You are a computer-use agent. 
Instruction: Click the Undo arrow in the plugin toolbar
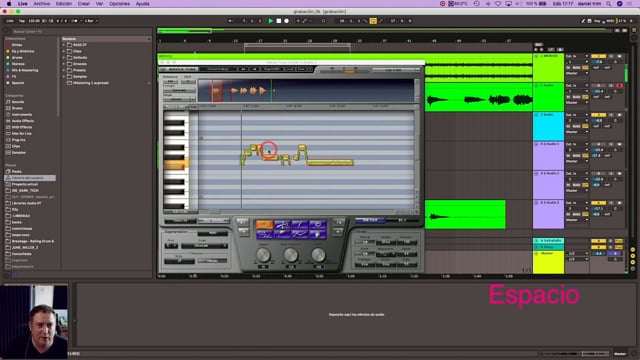[243, 69]
